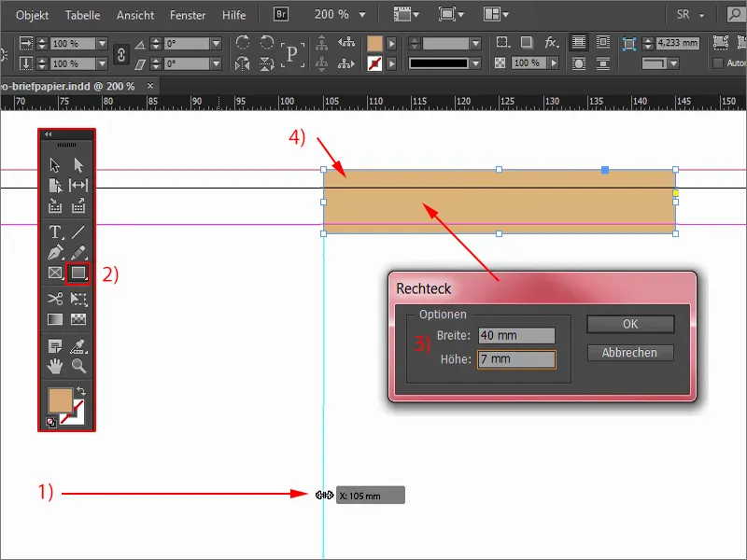
Task: Select the Eyedropper tool
Action: pyautogui.click(x=78, y=346)
